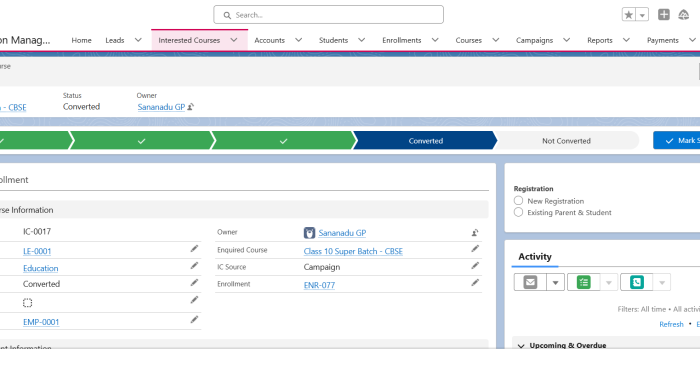Open the CBSE course link in header
Viewport: 700px width, 370px height.
click(13, 108)
